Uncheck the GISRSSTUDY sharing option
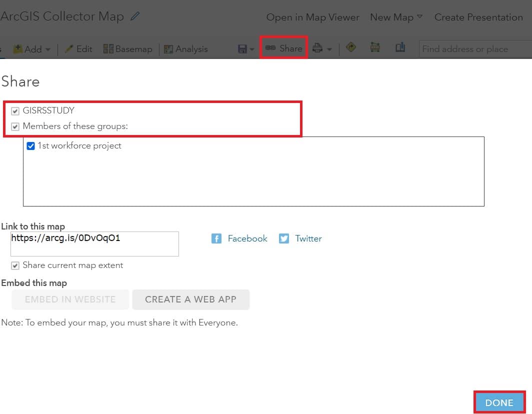Image resolution: width=532 pixels, height=414 pixels. tap(15, 110)
